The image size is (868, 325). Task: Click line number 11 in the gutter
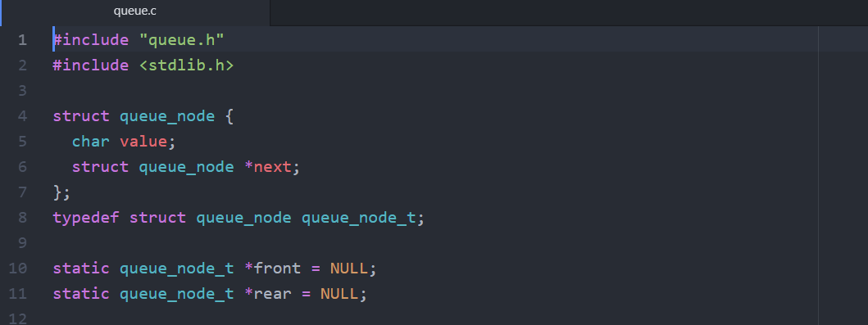[x=18, y=294]
